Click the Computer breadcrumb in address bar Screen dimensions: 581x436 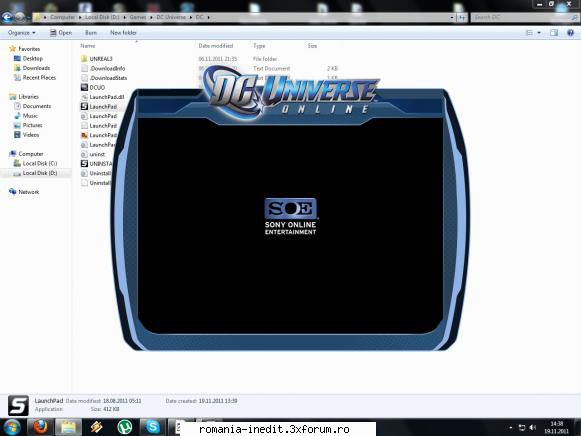click(62, 17)
